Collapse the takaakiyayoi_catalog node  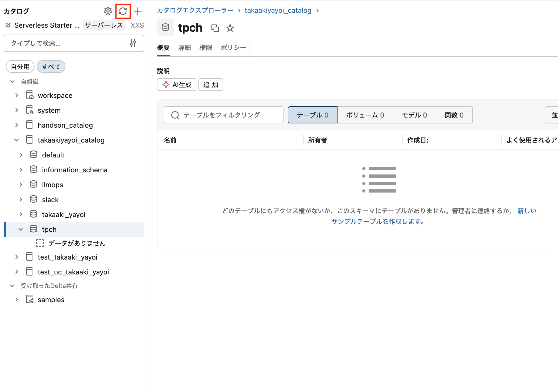point(16,140)
